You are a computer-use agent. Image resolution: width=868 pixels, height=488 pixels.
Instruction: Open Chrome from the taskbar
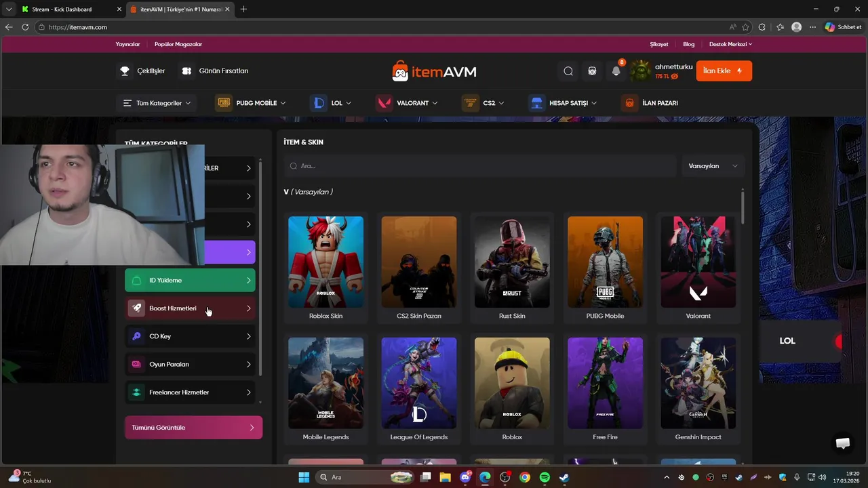(x=525, y=477)
